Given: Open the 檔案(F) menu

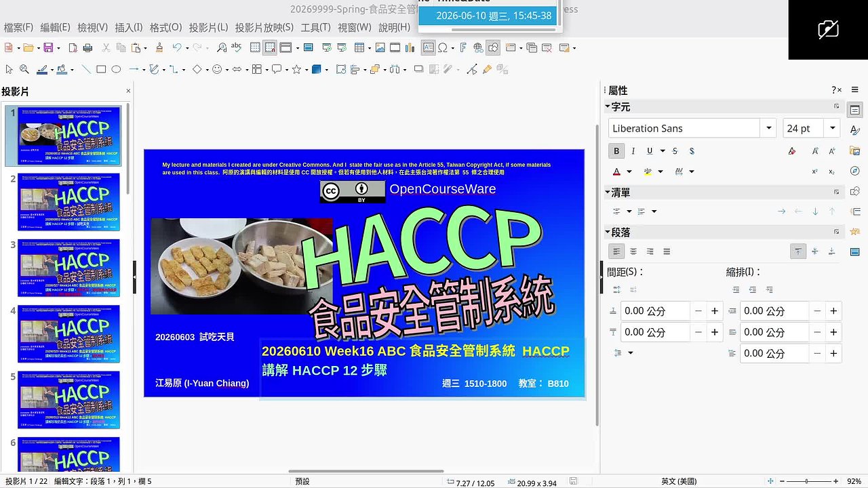Looking at the screenshot, I should click(18, 27).
